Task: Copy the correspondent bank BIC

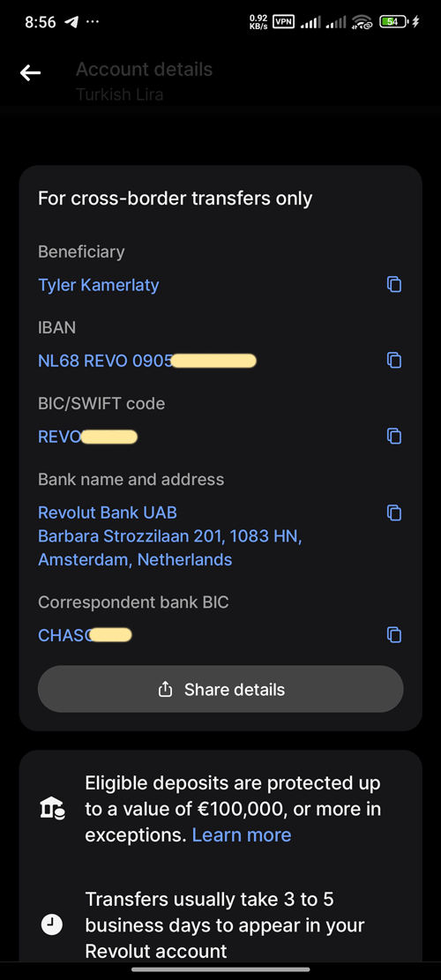Action: click(x=393, y=635)
